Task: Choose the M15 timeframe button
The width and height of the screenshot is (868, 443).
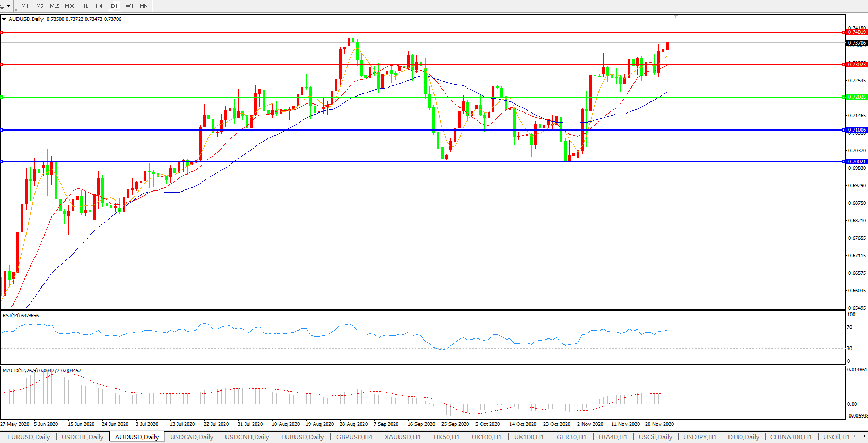Action: pyautogui.click(x=55, y=6)
